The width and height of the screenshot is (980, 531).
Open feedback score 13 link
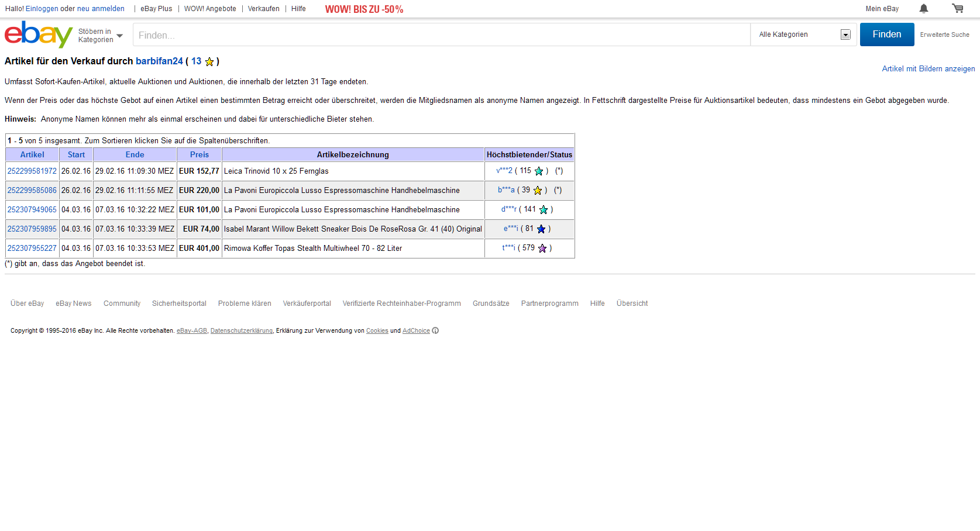[196, 61]
